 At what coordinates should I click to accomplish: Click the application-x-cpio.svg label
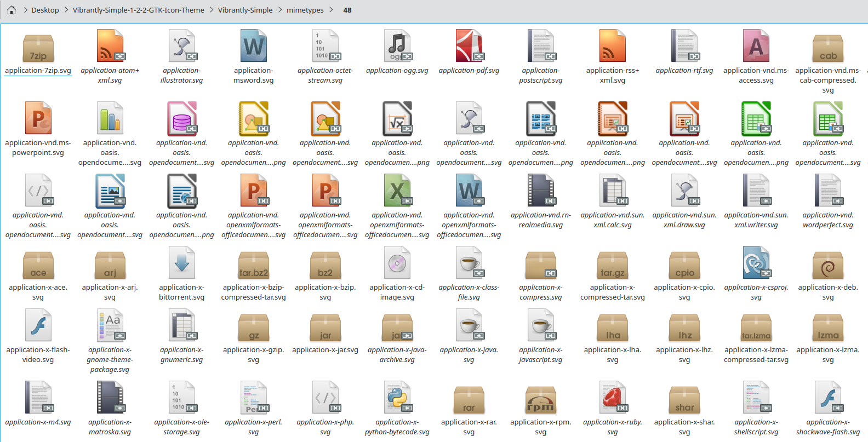[684, 292]
